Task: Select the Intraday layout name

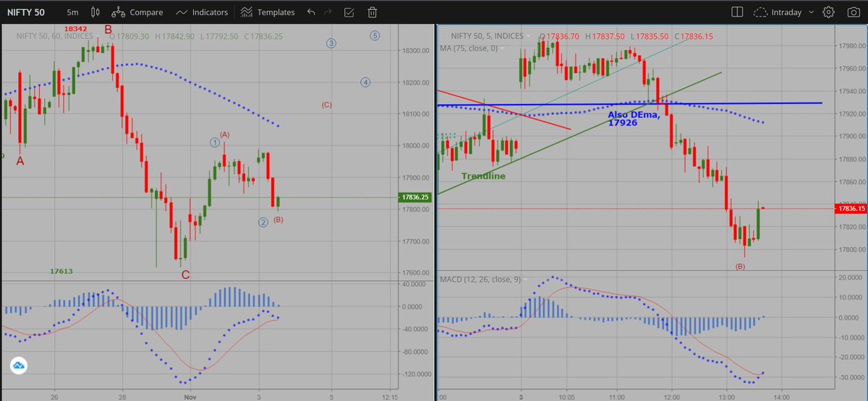Action: tap(788, 12)
